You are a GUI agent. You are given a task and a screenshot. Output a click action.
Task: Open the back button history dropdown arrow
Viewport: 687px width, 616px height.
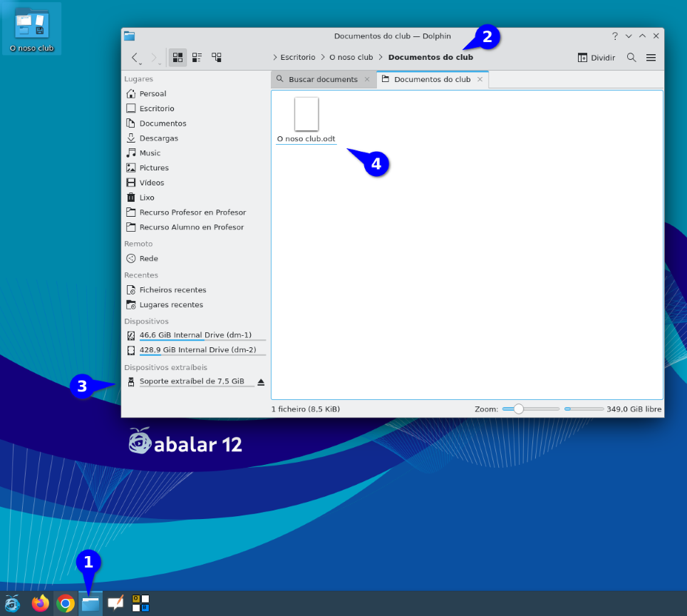[x=140, y=64]
